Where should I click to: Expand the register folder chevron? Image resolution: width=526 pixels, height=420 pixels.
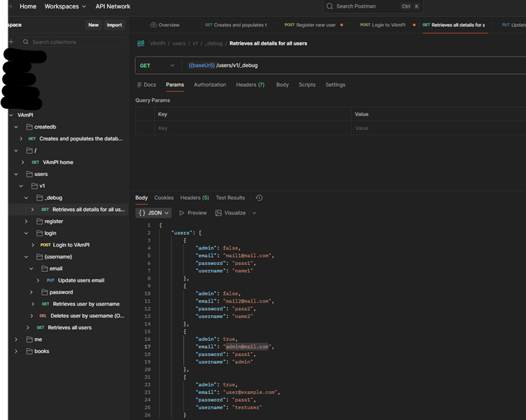26,222
